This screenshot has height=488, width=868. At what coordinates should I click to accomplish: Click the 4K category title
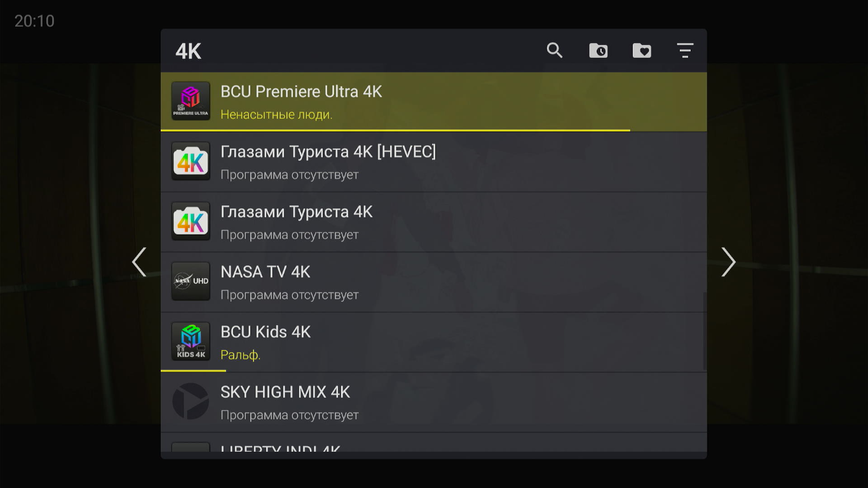(189, 51)
